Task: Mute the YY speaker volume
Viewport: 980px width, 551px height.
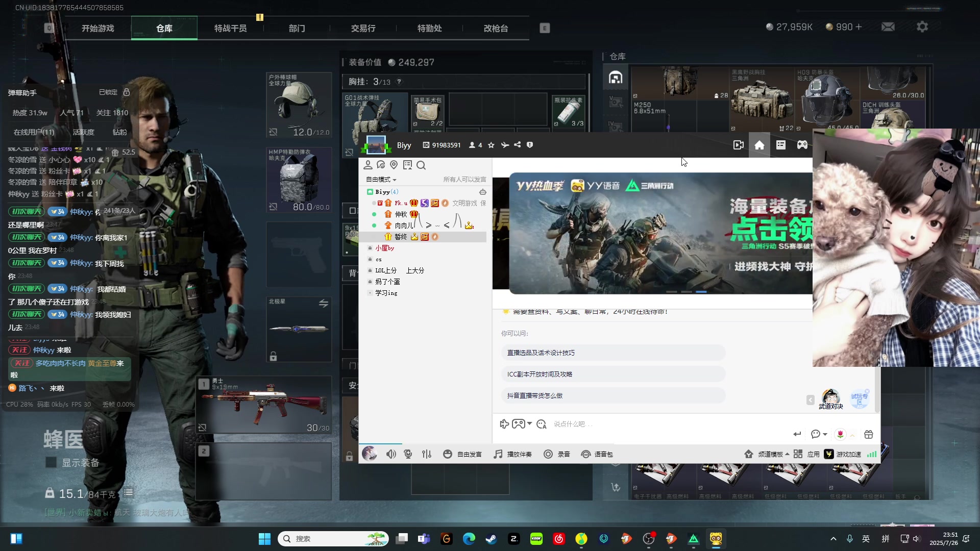Action: tap(391, 454)
